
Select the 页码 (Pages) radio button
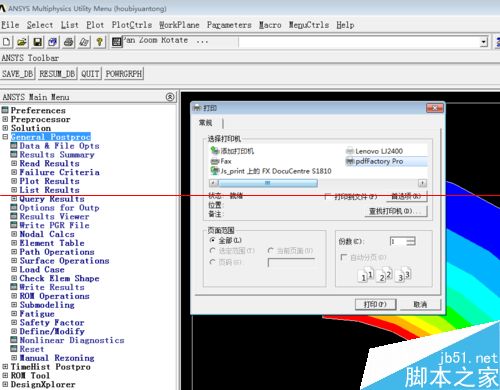tap(212, 262)
